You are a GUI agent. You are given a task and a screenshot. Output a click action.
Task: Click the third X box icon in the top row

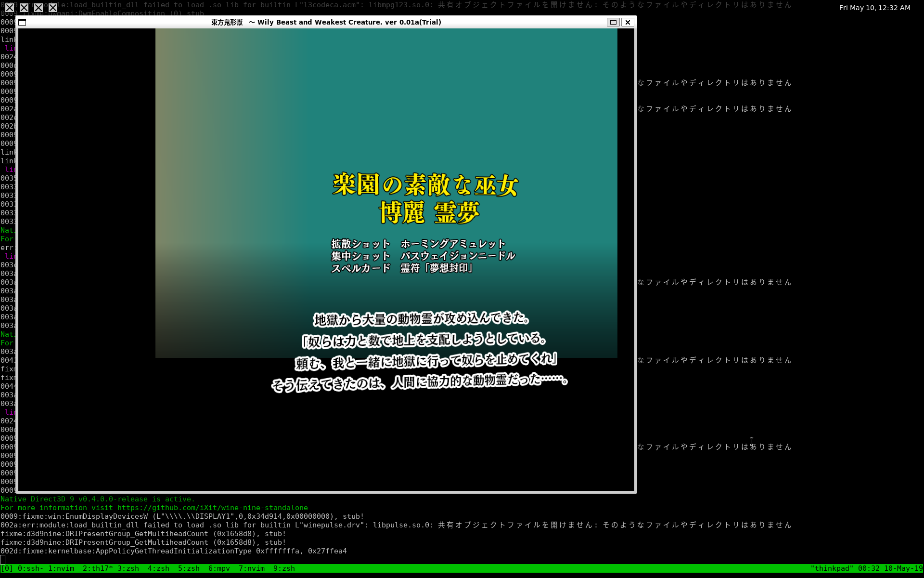38,8
